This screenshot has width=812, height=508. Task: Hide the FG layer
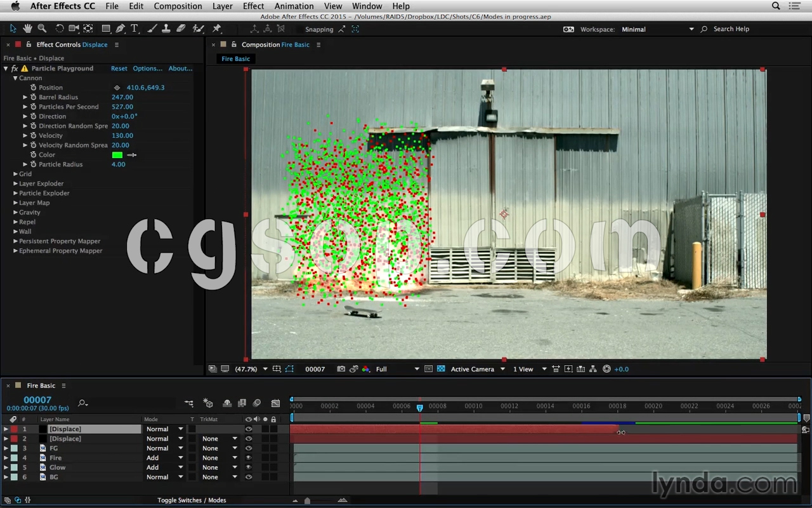pos(249,448)
